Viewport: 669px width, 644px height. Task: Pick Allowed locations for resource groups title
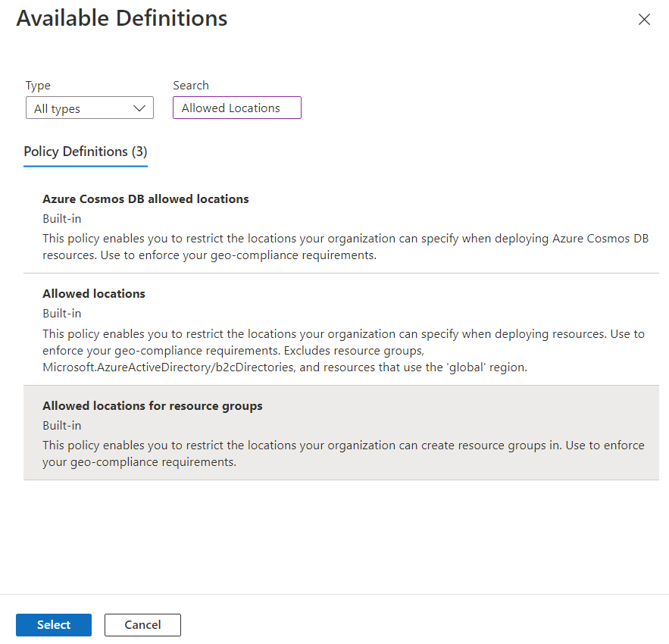click(152, 406)
